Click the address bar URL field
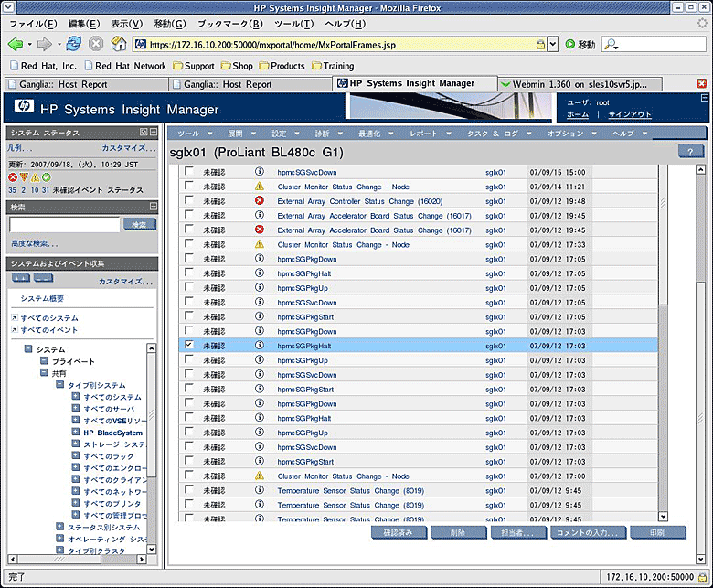713x588 pixels. point(341,45)
